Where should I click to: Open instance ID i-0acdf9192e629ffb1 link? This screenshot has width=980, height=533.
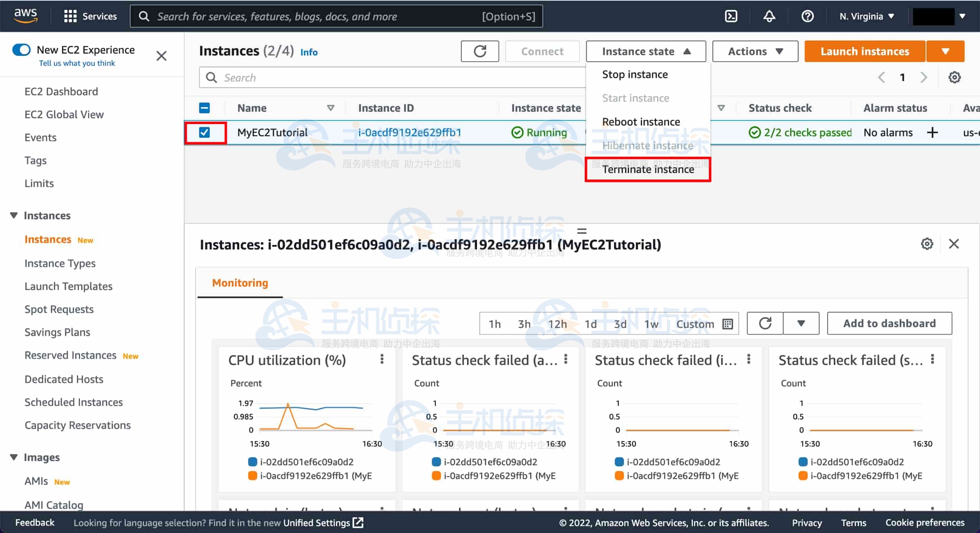tap(410, 133)
